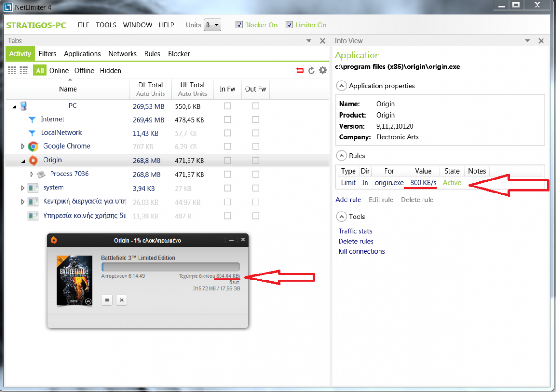Image resolution: width=556 pixels, height=392 pixels.
Task: Expand the Κεντρική διεργασία tree node
Action: (23, 202)
